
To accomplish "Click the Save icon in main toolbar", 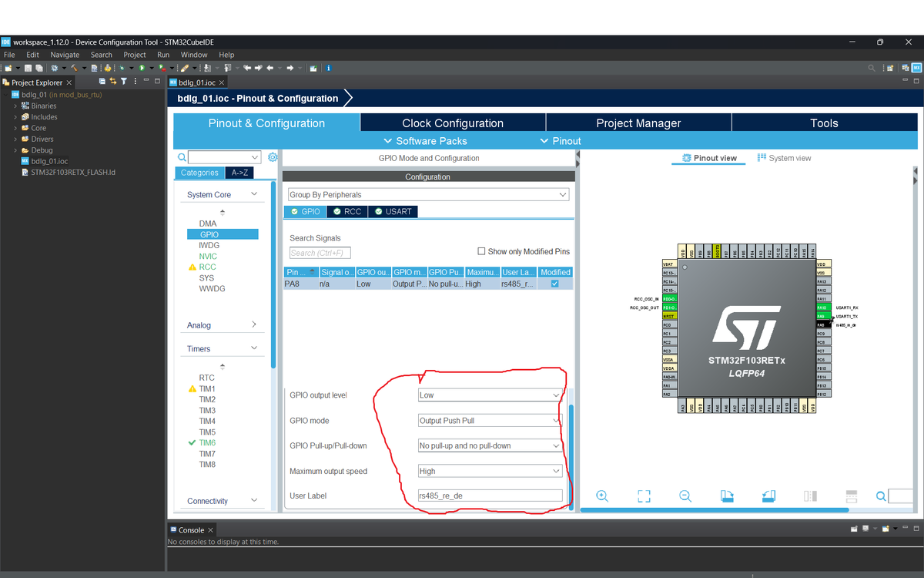I will tap(28, 68).
